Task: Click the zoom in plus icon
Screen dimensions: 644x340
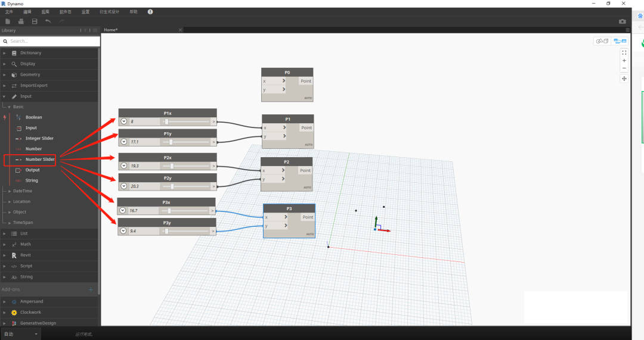Action: click(624, 61)
